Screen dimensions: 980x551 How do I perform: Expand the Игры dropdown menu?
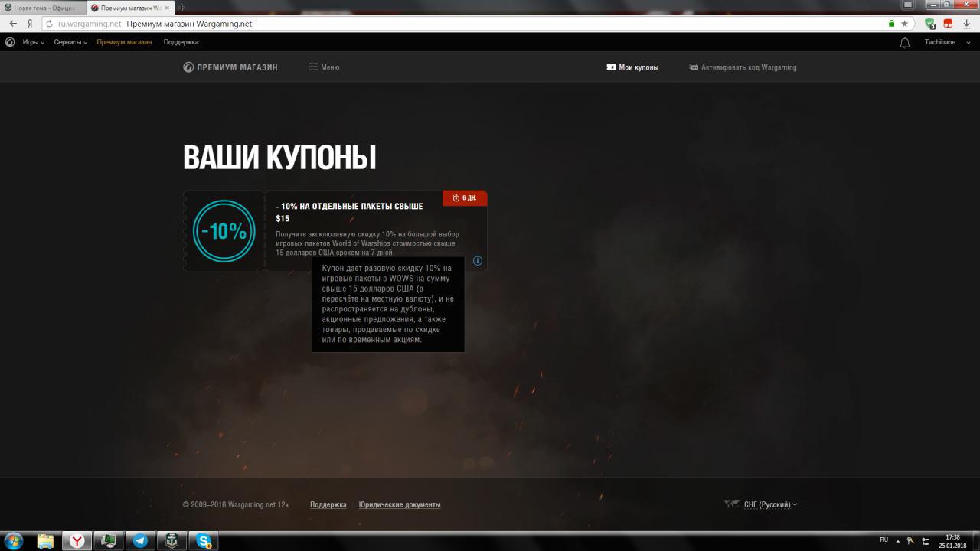(x=33, y=42)
